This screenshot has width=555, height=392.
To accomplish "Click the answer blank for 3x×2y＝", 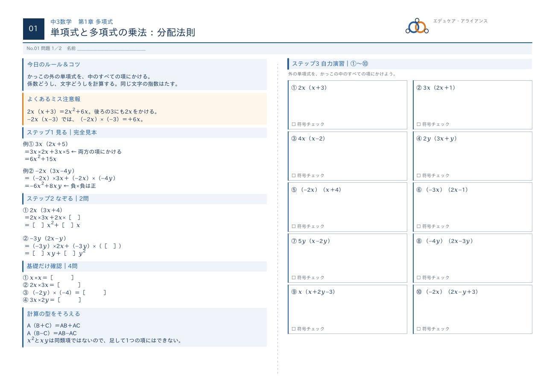I will (x=69, y=300).
